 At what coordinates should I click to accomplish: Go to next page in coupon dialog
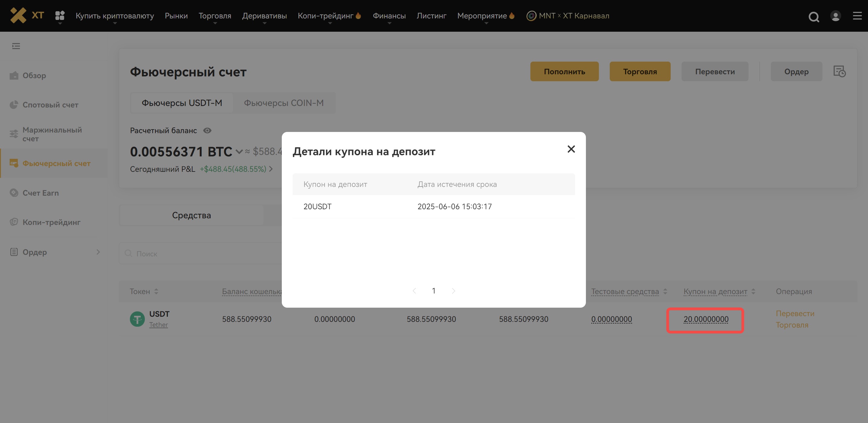(x=453, y=291)
